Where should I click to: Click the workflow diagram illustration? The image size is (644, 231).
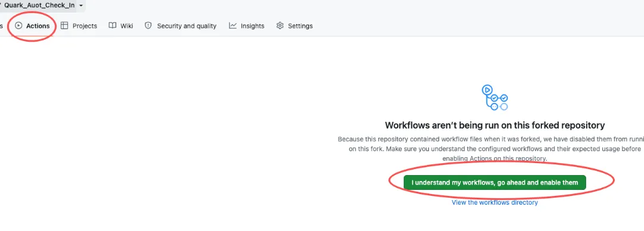(x=495, y=97)
